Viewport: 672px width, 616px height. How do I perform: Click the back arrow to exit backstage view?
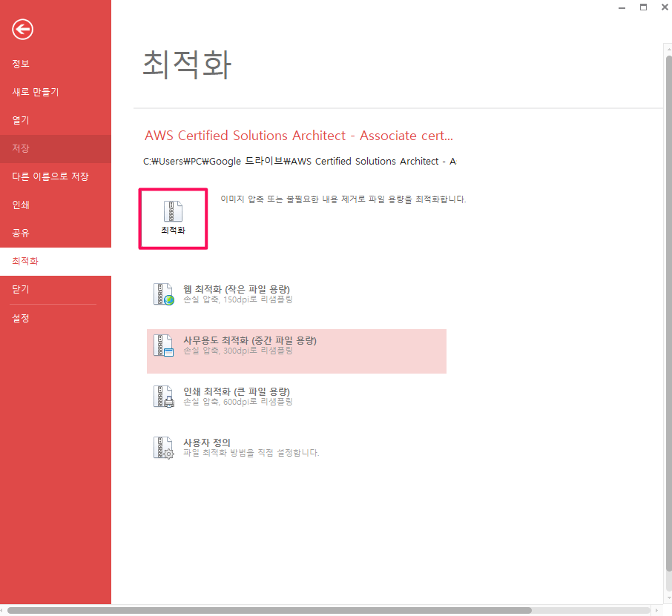[x=22, y=30]
